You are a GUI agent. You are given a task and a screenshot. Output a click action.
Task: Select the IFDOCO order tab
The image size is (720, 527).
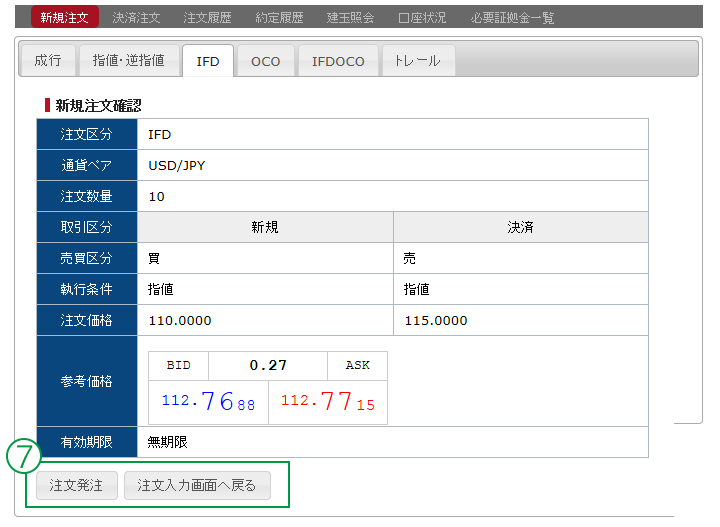coord(338,61)
